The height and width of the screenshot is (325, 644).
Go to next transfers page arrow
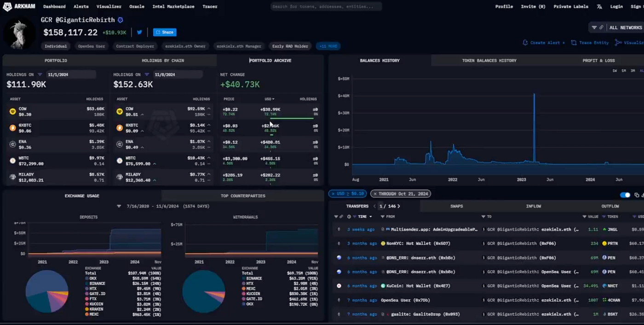coord(398,206)
